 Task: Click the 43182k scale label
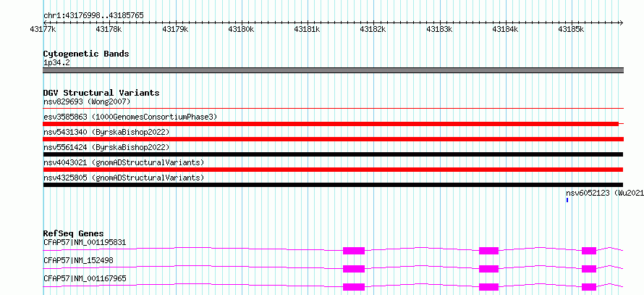tap(373, 29)
